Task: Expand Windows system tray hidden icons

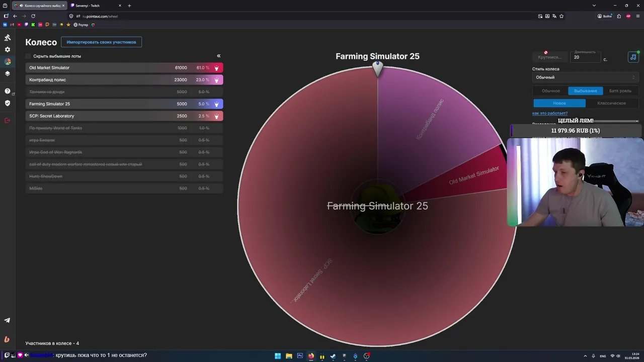Action: (585, 356)
